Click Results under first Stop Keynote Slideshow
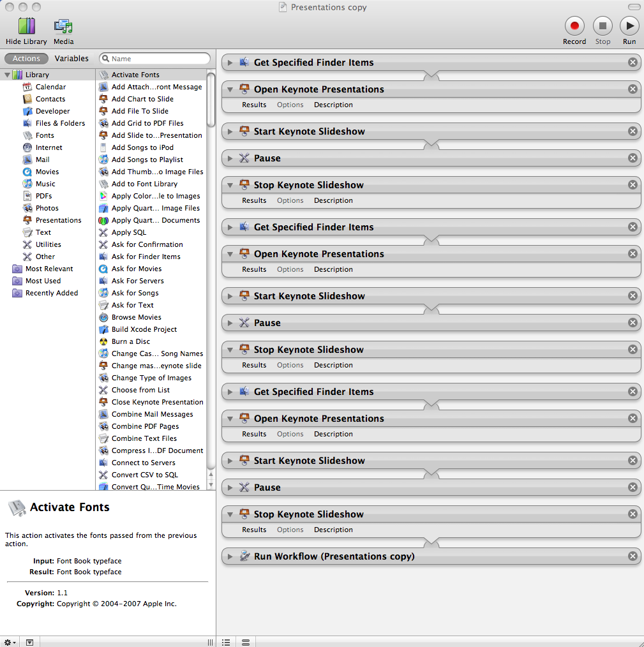This screenshot has width=644, height=647. point(254,200)
